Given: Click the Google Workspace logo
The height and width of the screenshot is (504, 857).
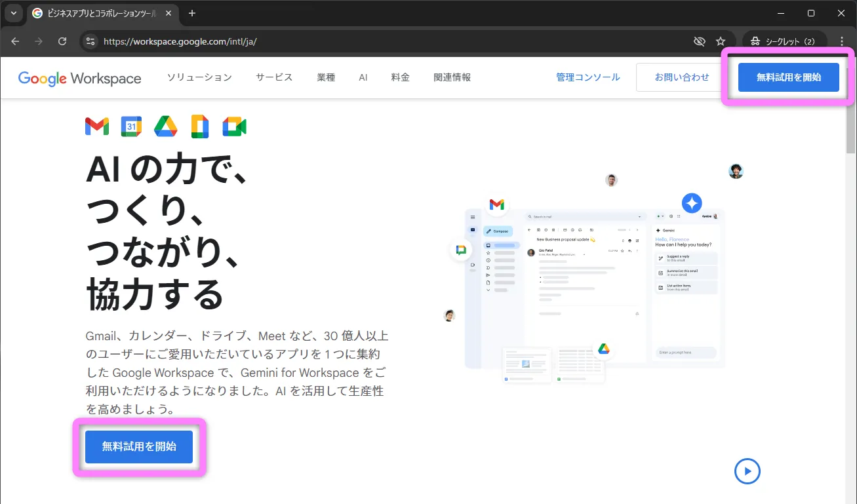Looking at the screenshot, I should (x=79, y=78).
